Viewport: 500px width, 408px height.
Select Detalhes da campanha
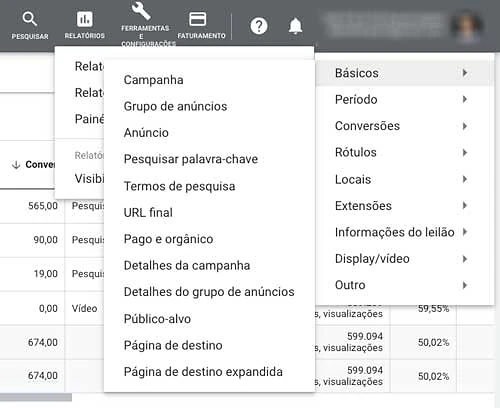tap(209, 266)
